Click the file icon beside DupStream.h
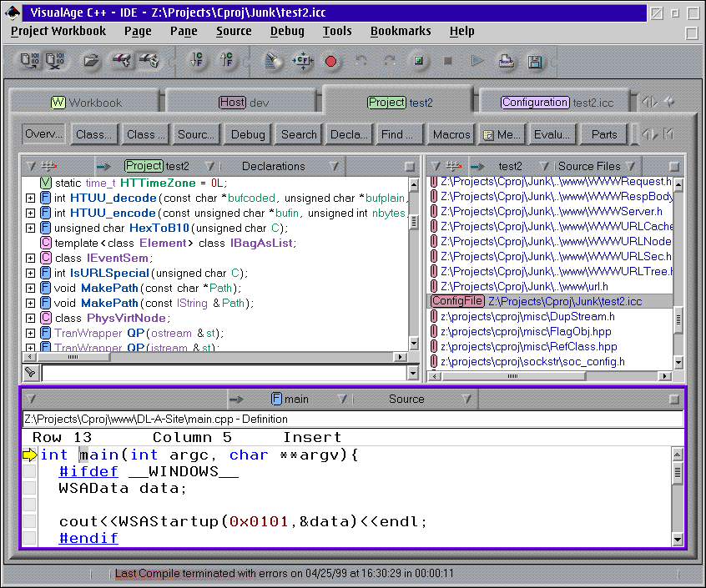Viewport: 706px width, 588px height. (434, 317)
